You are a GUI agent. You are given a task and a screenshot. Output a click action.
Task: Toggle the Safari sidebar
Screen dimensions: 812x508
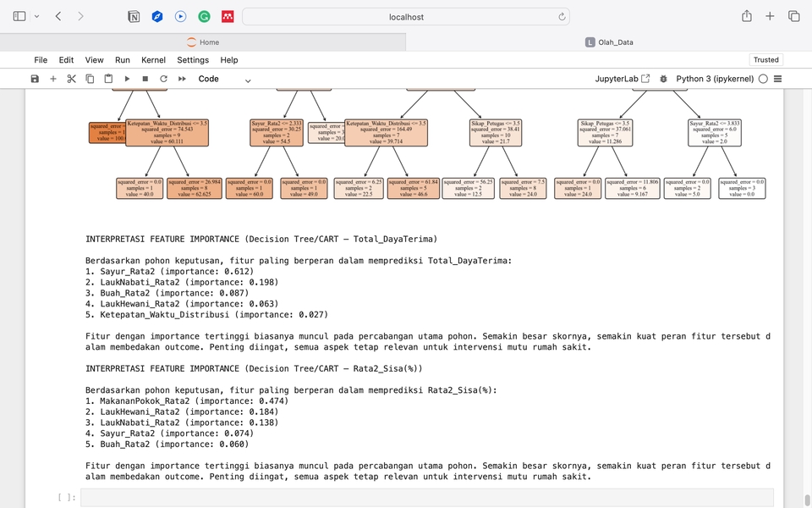pyautogui.click(x=19, y=16)
